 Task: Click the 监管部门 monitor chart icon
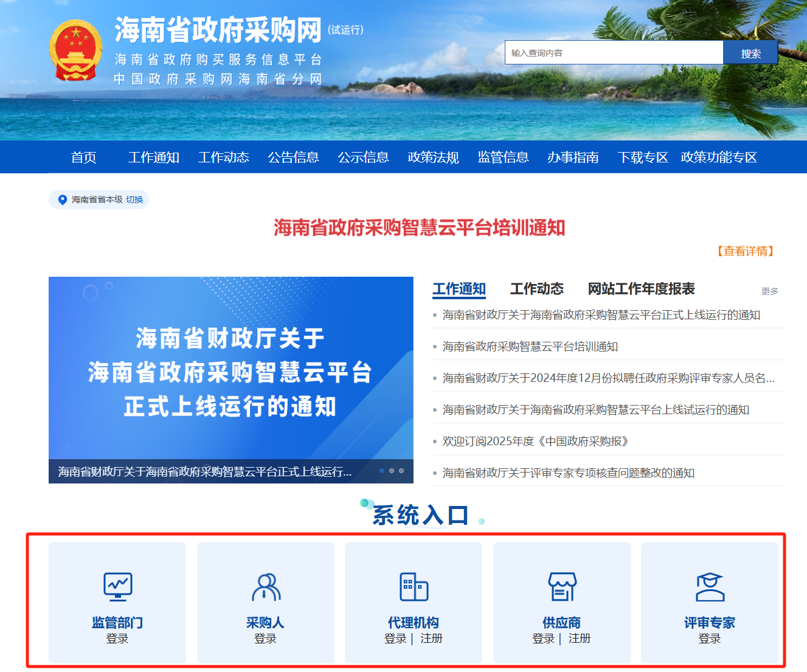[x=117, y=586]
